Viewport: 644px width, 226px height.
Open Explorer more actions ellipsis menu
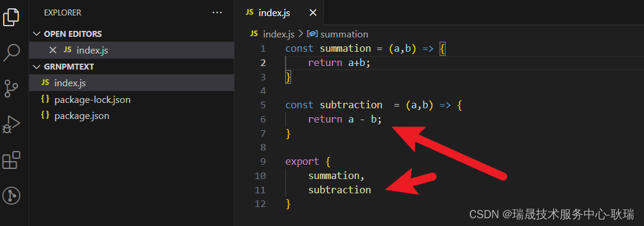point(217,12)
